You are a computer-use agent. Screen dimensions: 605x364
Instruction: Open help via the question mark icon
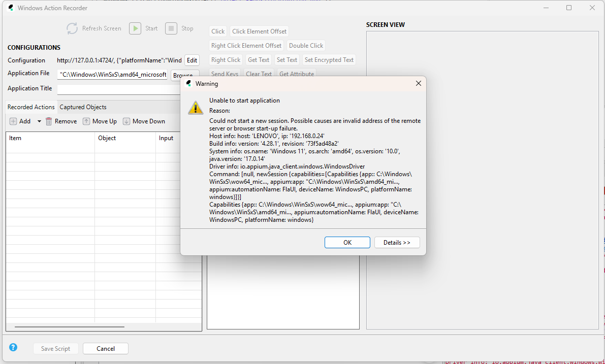pyautogui.click(x=13, y=347)
